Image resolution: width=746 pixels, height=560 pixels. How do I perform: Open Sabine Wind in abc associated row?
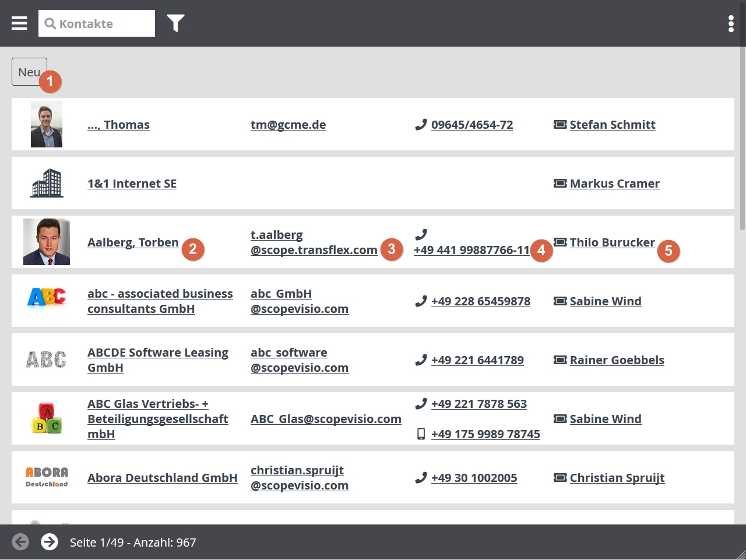[x=606, y=301]
